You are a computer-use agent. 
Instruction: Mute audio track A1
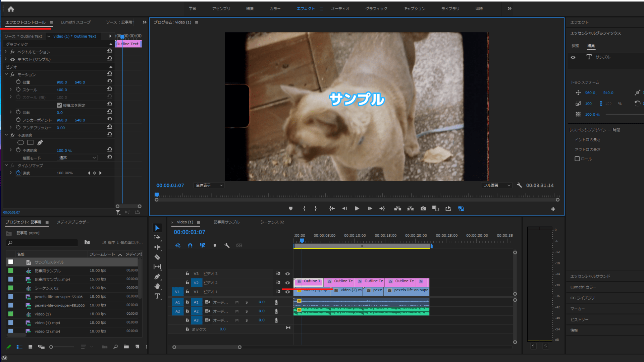(x=237, y=302)
